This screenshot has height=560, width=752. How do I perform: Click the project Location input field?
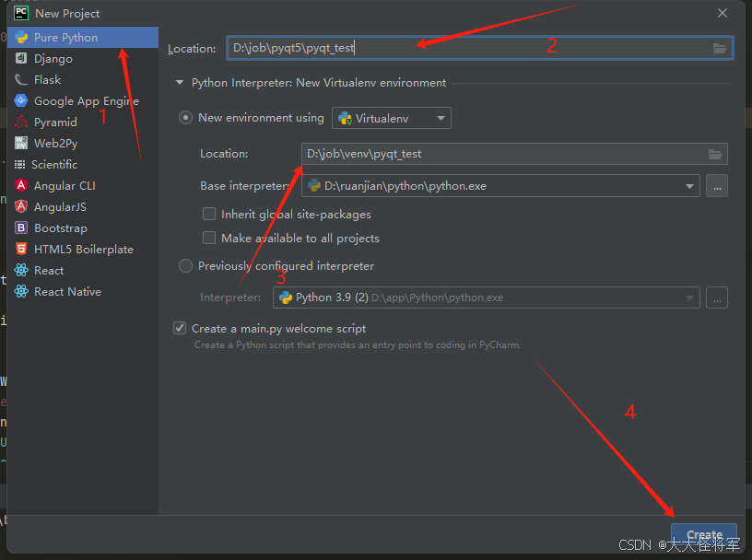point(479,48)
